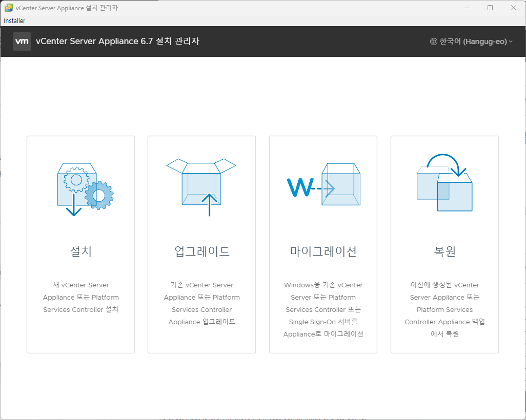Viewport: 526px width, 420px height.
Task: Close the installer window
Action: 514,8
